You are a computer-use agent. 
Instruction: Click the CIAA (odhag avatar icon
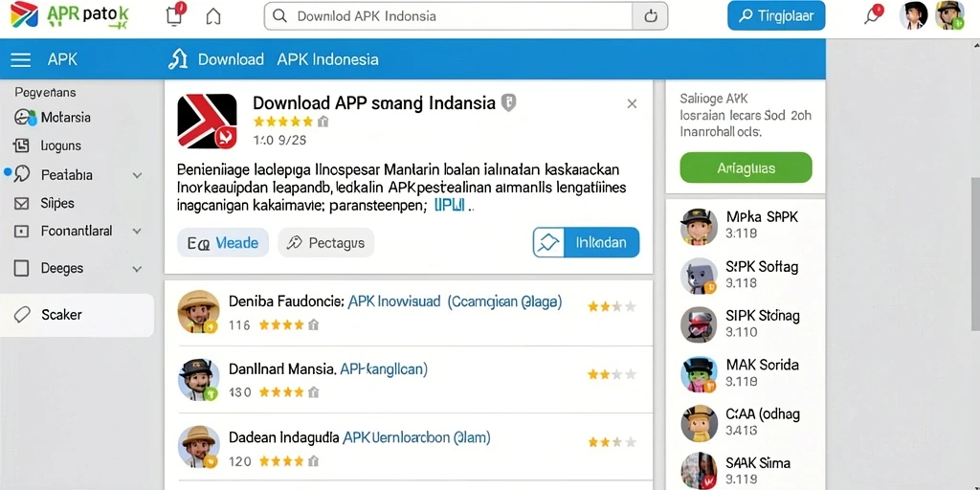click(699, 423)
